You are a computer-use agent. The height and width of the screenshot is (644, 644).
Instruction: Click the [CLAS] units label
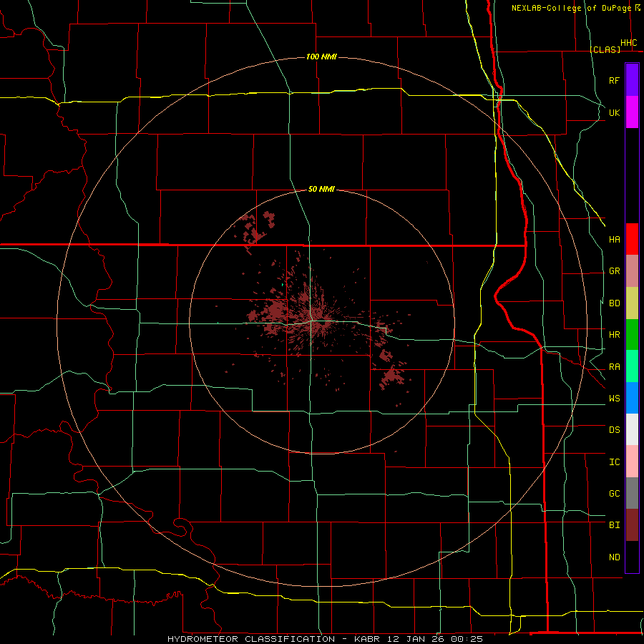[x=605, y=49]
